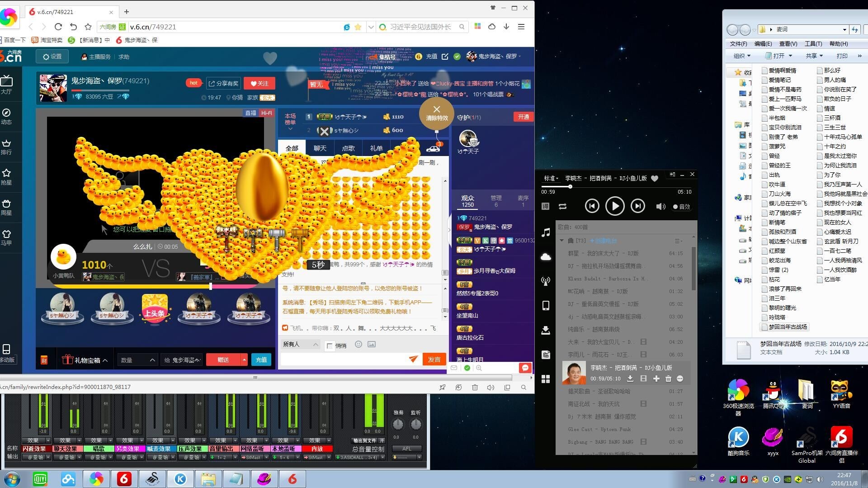This screenshot has height=488, width=868.
Task: Switch to the 管理 tab in audience panel
Action: click(x=496, y=201)
